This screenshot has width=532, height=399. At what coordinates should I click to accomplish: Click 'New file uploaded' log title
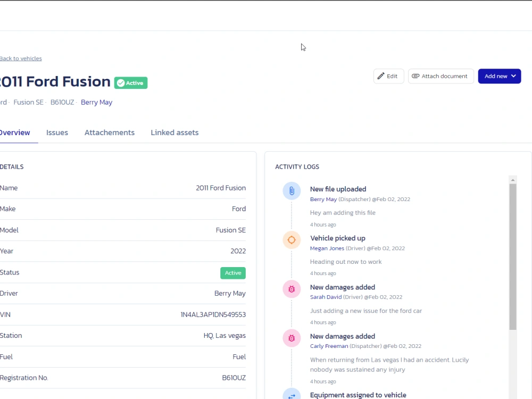pyautogui.click(x=338, y=189)
